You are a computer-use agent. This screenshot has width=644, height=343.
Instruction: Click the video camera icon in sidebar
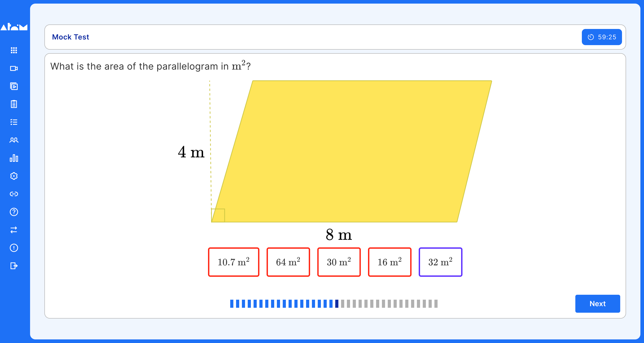click(x=15, y=68)
